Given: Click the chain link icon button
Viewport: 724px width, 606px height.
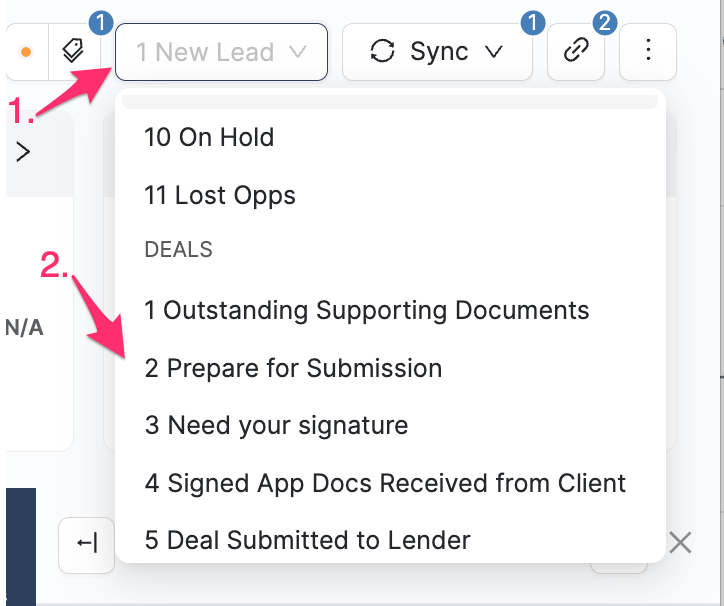Looking at the screenshot, I should point(575,51).
